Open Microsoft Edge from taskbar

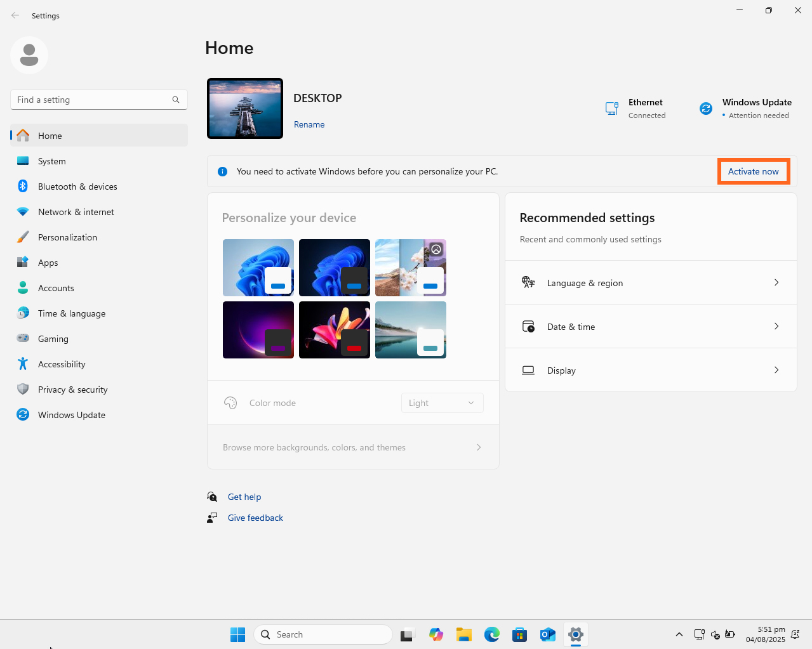tap(492, 634)
